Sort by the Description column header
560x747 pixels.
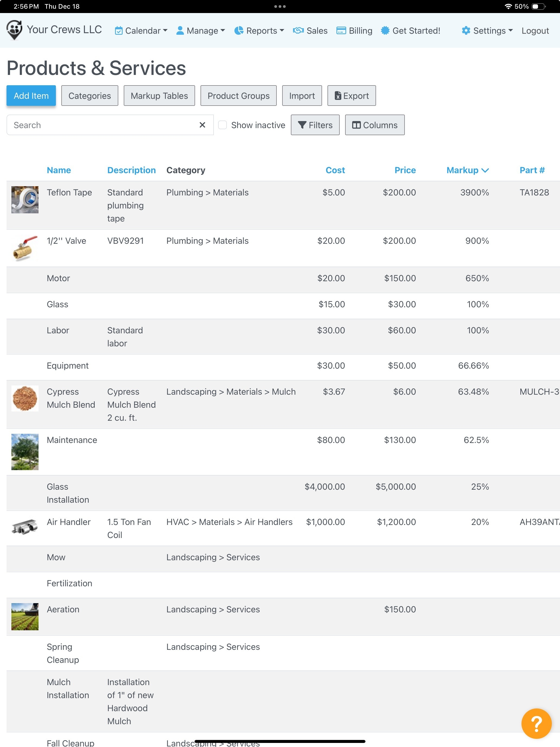tap(132, 170)
